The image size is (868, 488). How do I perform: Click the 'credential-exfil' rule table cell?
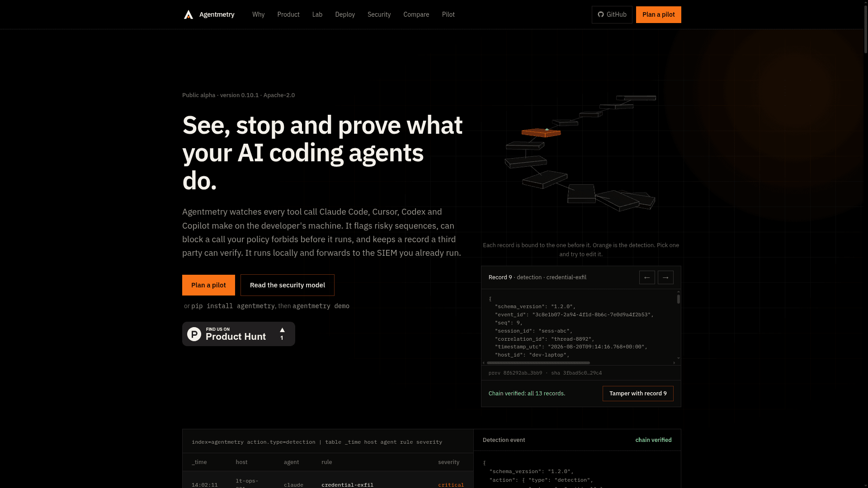(347, 485)
